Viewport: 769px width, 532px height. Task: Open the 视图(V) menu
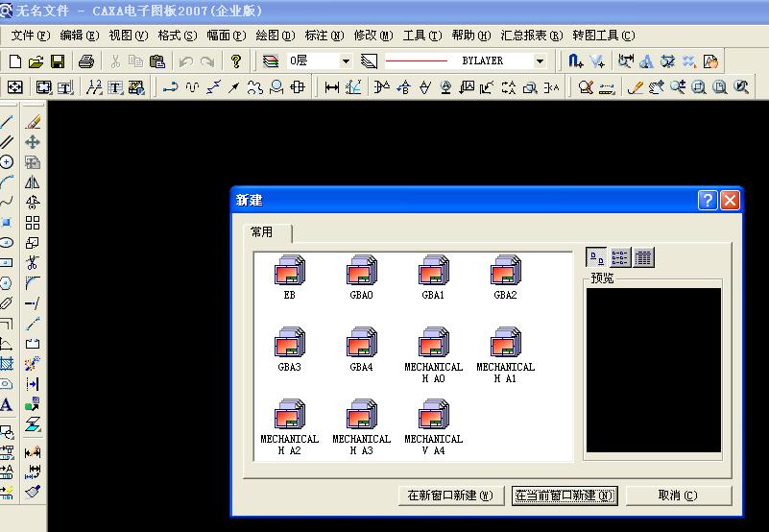click(x=128, y=36)
